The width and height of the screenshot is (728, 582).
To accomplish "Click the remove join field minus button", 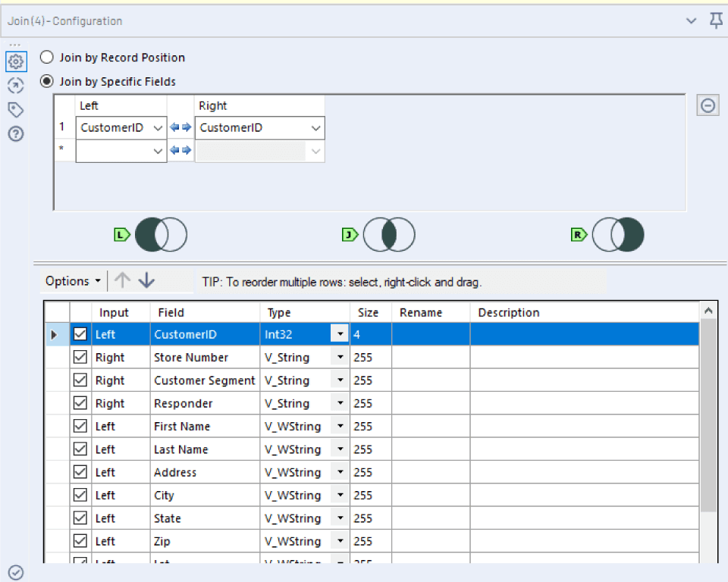I will click(x=708, y=105).
